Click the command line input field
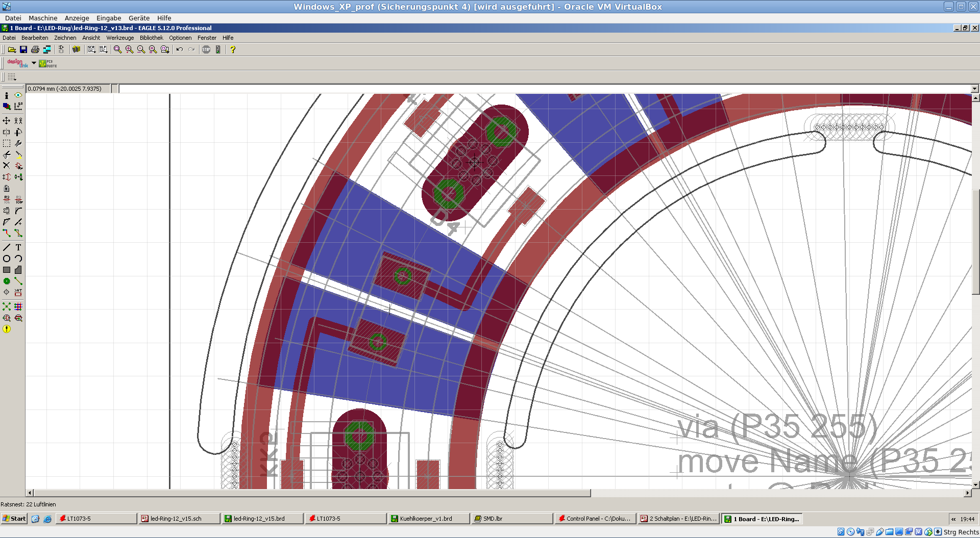 point(545,89)
